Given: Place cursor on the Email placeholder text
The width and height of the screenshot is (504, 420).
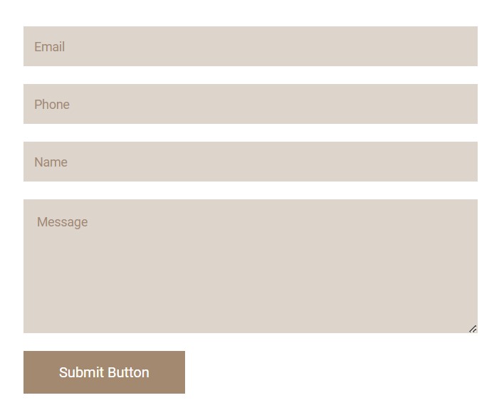Looking at the screenshot, I should pos(49,47).
